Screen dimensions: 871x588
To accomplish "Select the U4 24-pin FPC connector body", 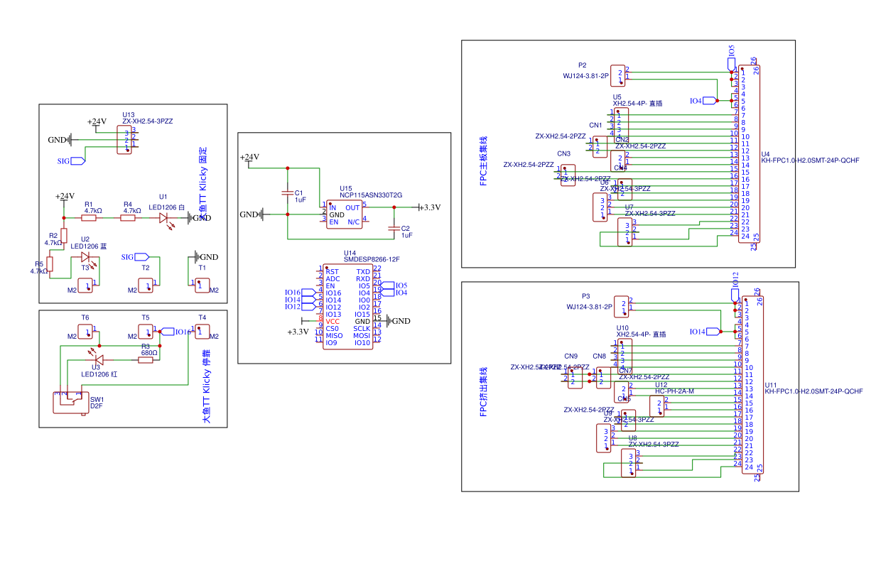I will coord(748,153).
